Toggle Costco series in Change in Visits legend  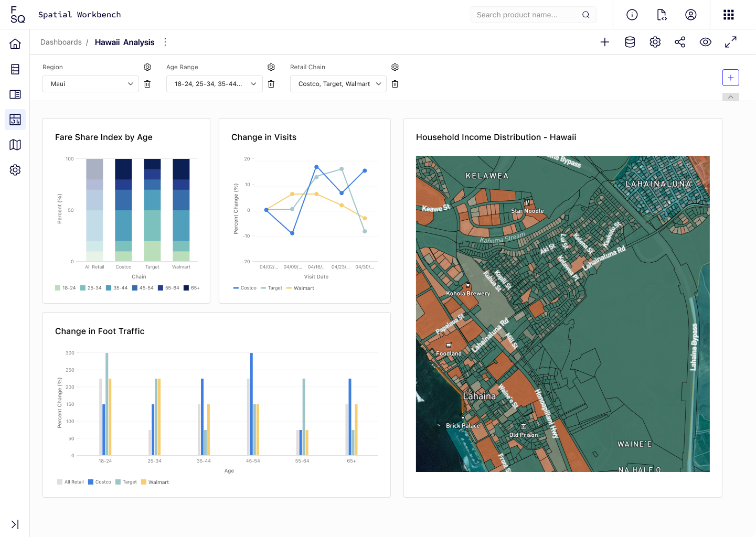click(245, 288)
